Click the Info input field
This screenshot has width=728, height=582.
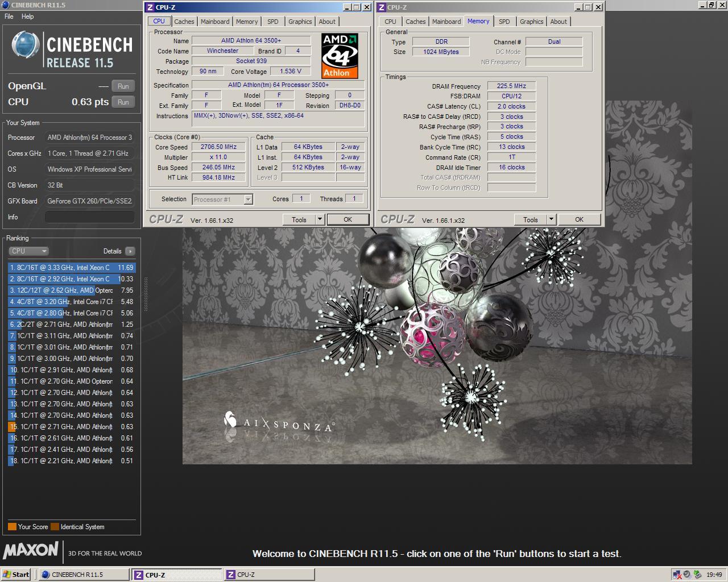(89, 217)
